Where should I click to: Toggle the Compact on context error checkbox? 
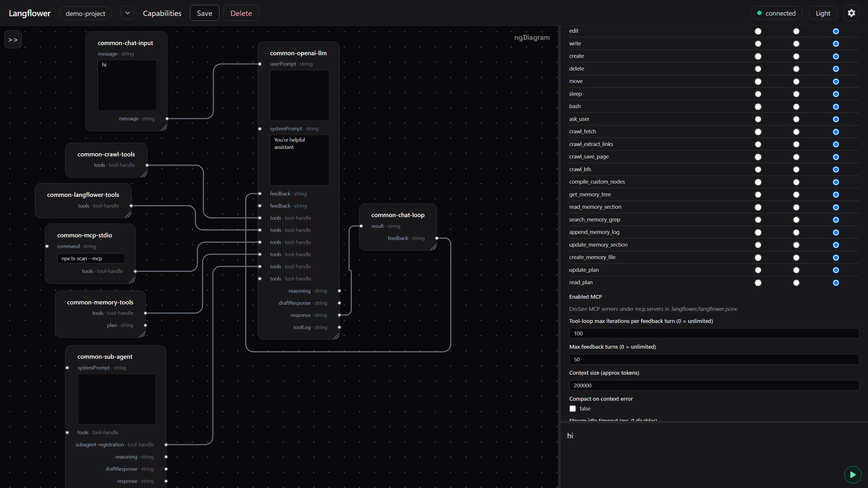[x=573, y=408]
